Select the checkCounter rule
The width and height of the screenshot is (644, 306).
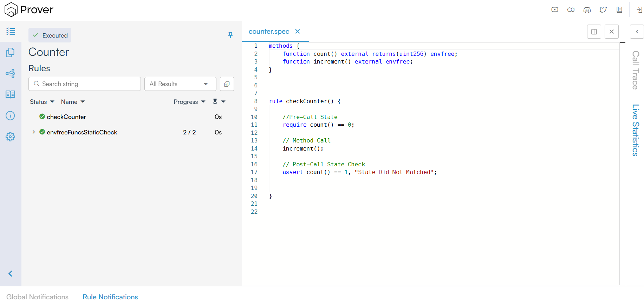pyautogui.click(x=66, y=117)
